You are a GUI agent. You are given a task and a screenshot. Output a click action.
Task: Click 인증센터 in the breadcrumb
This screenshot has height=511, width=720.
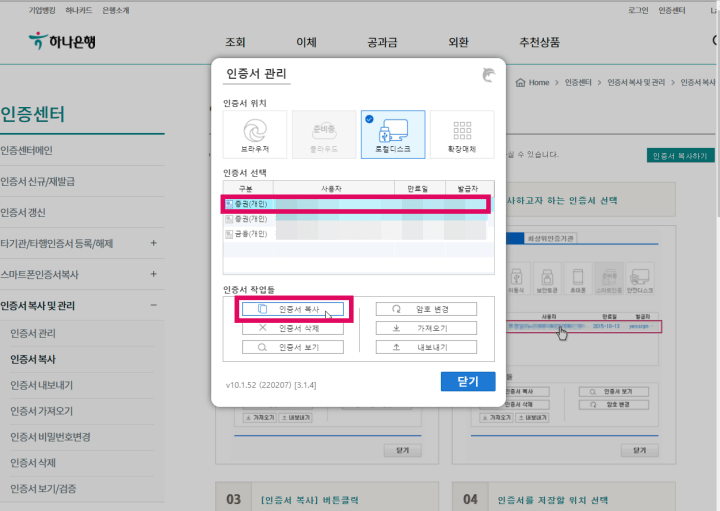(578, 83)
